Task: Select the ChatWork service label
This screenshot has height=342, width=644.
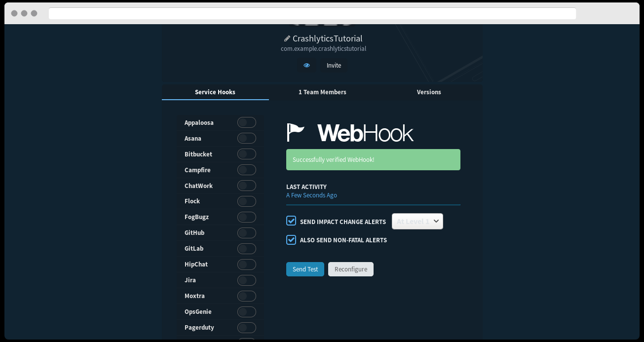Action: 198,186
